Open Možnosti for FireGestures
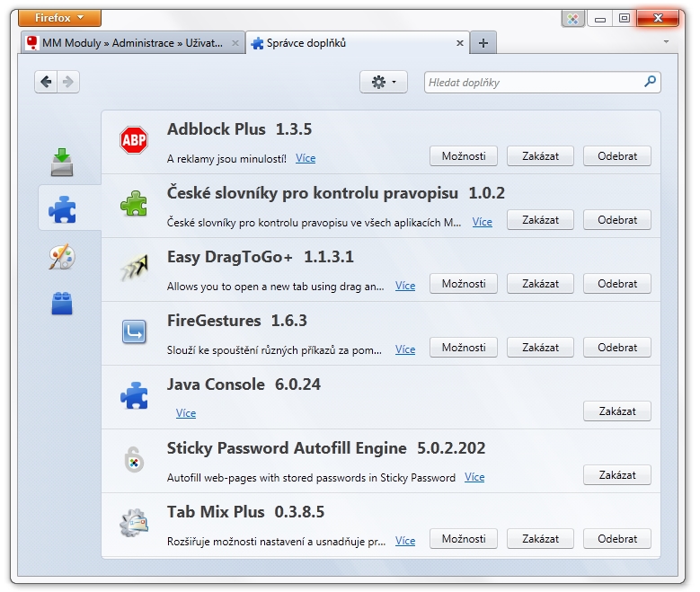Image resolution: width=700 pixels, height=592 pixels. pyautogui.click(x=464, y=348)
